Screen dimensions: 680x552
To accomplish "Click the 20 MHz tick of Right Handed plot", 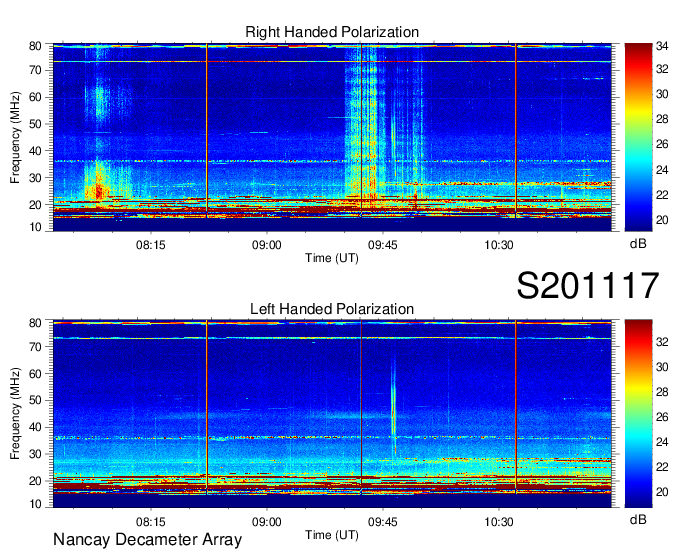I will click(x=35, y=205).
